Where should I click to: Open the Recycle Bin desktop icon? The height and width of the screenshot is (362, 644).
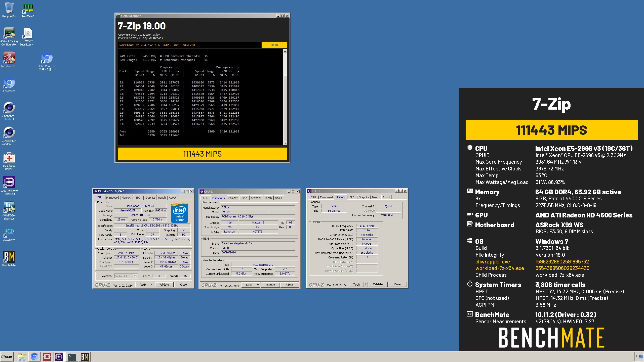point(9,10)
